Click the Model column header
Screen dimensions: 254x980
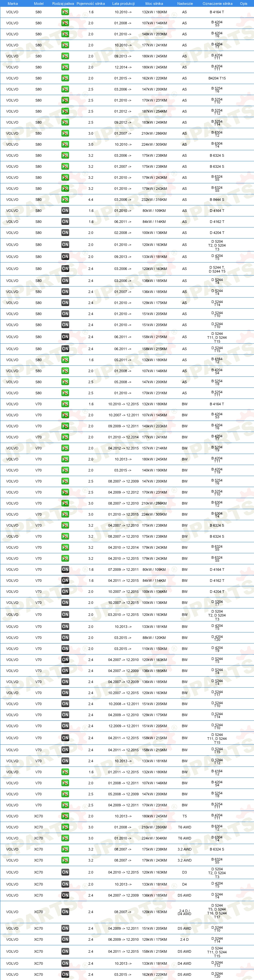pyautogui.click(x=38, y=4)
